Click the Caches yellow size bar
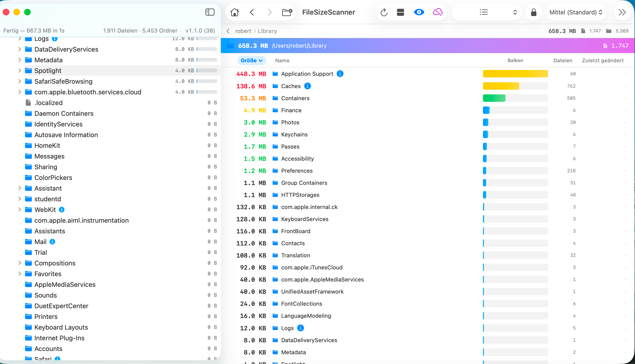This screenshot has width=635, height=364. coord(501,86)
